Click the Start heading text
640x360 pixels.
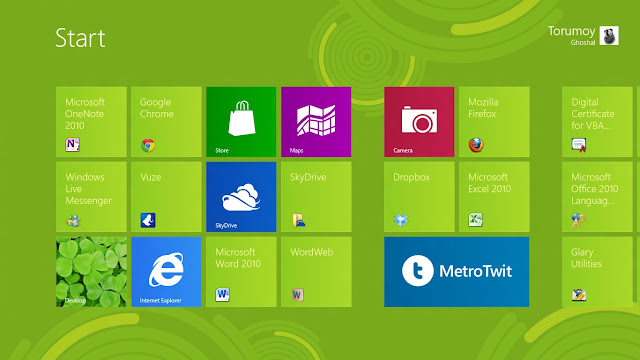pos(80,38)
